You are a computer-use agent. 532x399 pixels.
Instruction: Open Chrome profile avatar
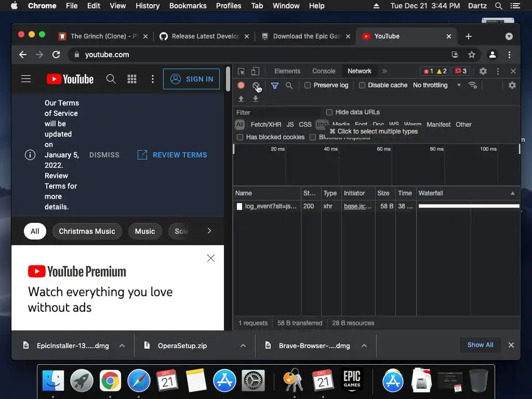[x=493, y=55]
